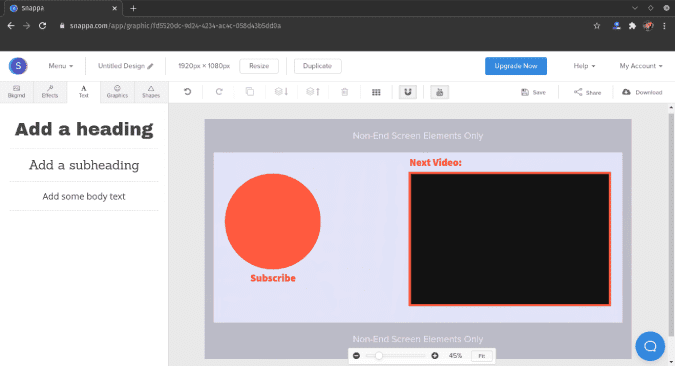This screenshot has height=366, width=675.
Task: Add a heading text element
Action: [84, 129]
